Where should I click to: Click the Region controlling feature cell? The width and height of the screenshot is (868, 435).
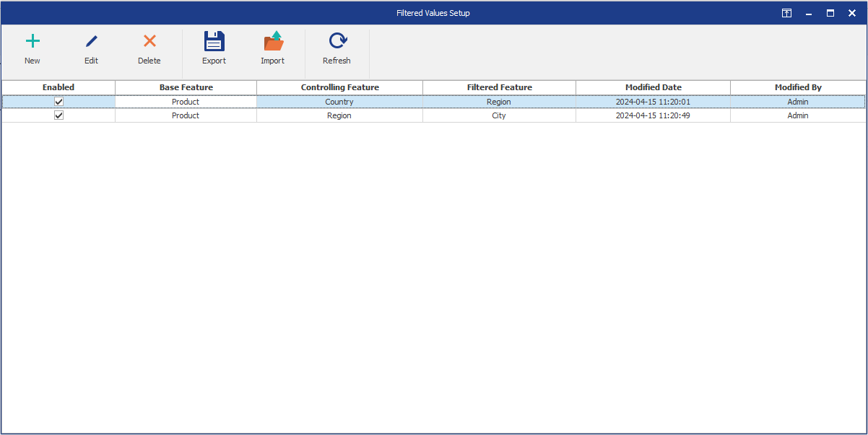339,115
